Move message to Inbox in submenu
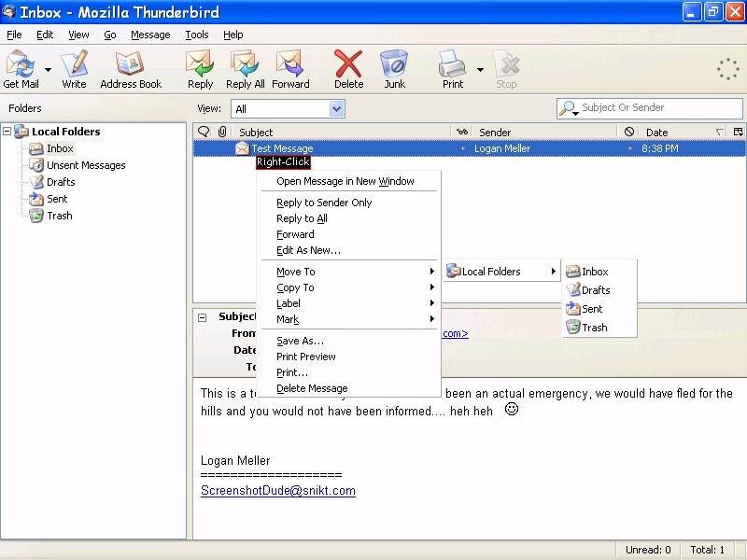747x560 pixels. click(x=599, y=272)
